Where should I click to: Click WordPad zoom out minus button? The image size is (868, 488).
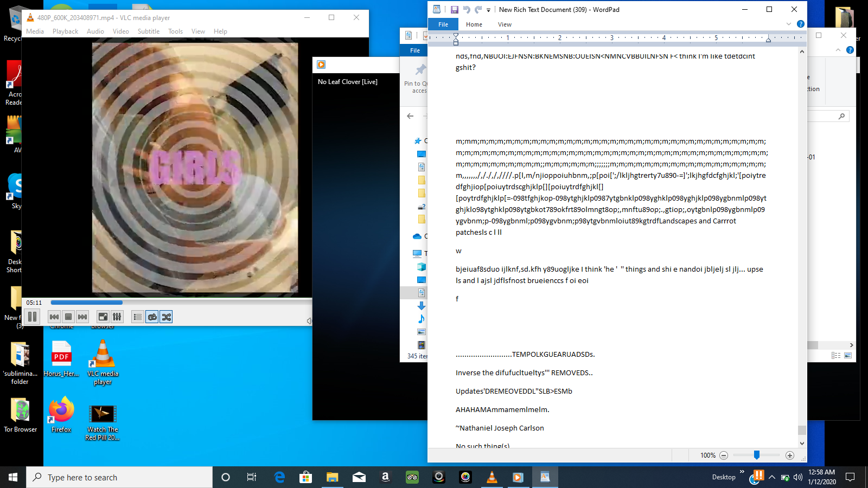coord(724,455)
